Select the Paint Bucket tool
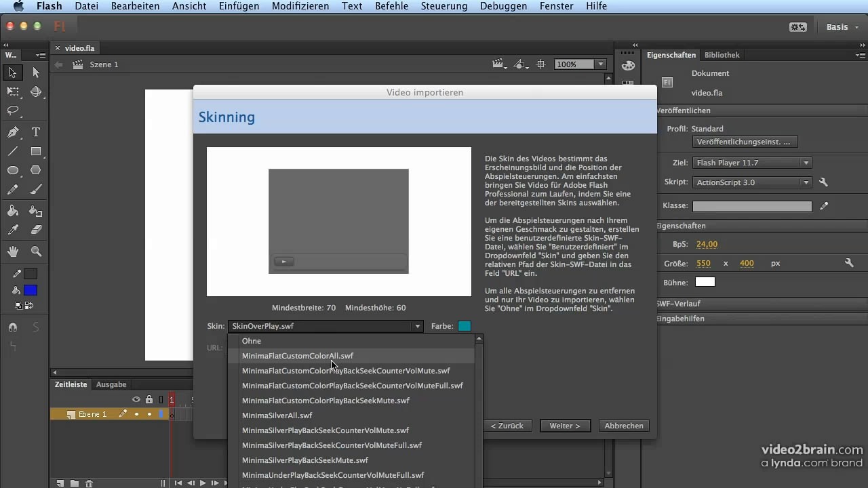Image resolution: width=868 pixels, height=488 pixels. [13, 211]
